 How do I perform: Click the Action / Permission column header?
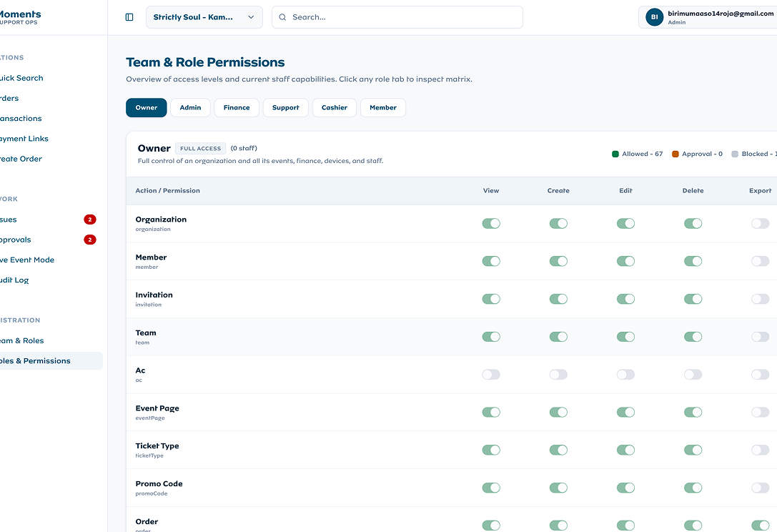(x=167, y=191)
